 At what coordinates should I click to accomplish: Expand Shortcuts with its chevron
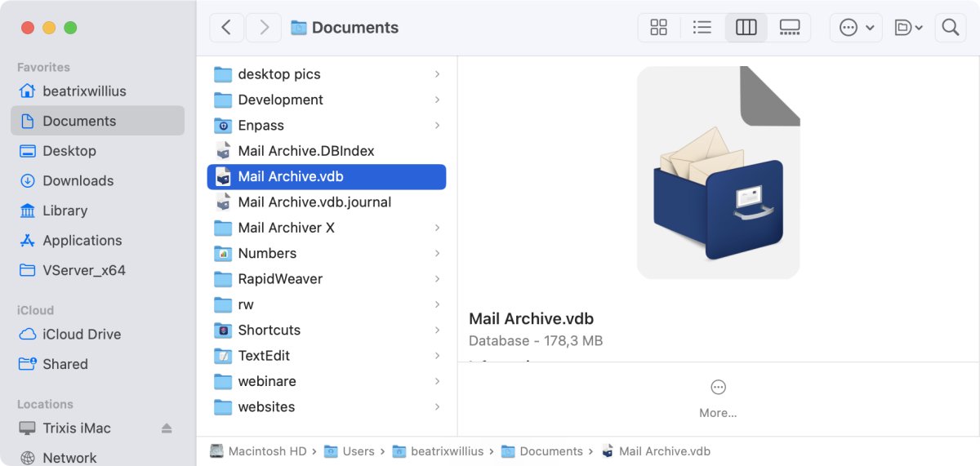point(438,331)
